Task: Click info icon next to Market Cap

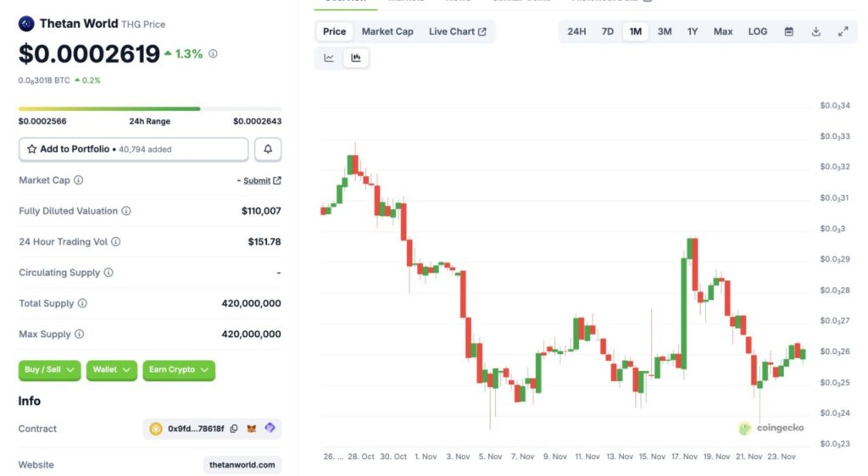Action: [x=79, y=180]
